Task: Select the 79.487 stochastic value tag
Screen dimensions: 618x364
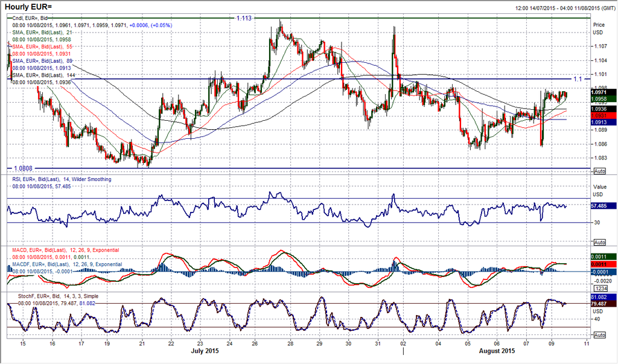Action: pos(604,304)
